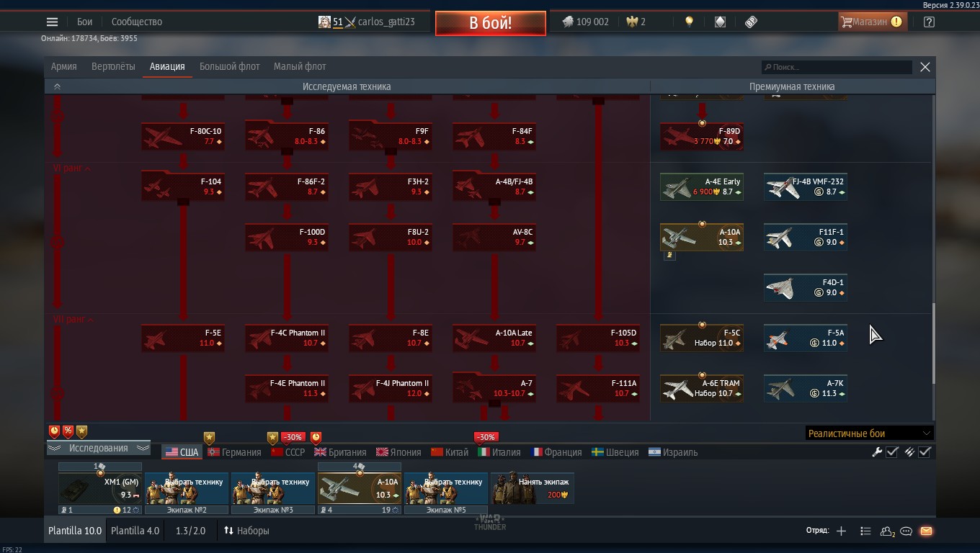This screenshot has height=553, width=980.
Task: Select the F-111A aircraft tile
Action: point(598,388)
